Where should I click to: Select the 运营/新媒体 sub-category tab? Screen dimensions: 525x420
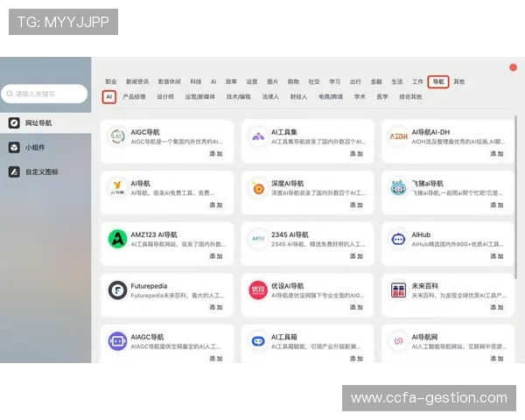pos(199,97)
